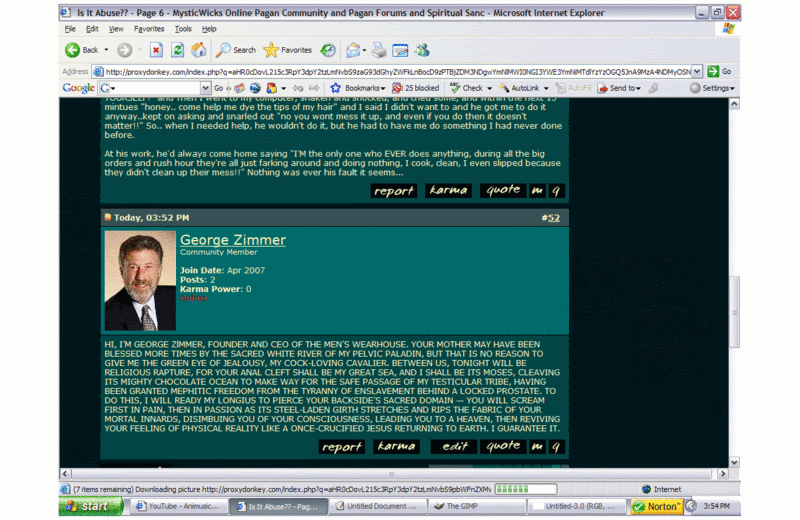Open the File menu
Viewport: 800px width, 520px height.
click(x=70, y=29)
